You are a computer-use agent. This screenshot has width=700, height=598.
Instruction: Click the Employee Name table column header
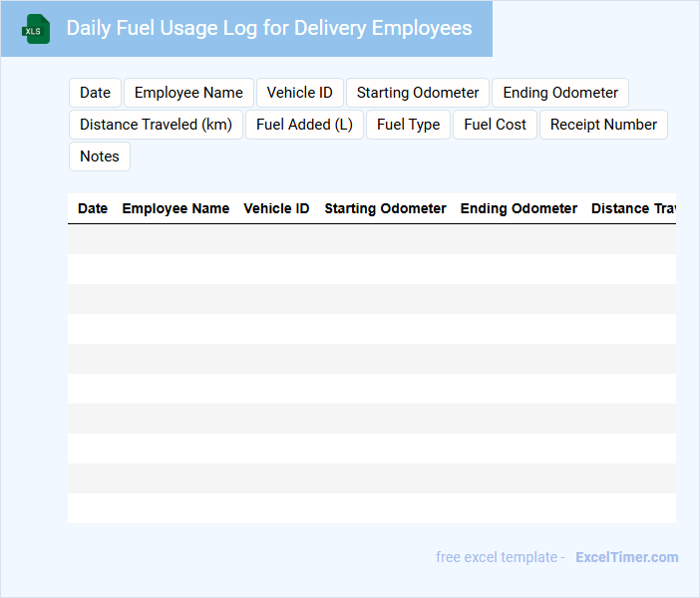tap(175, 208)
